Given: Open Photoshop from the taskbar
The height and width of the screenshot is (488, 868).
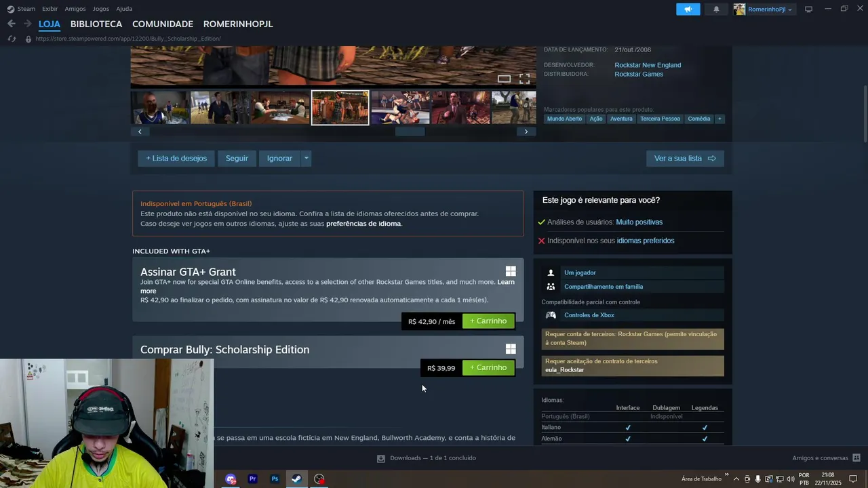Looking at the screenshot, I should (275, 479).
